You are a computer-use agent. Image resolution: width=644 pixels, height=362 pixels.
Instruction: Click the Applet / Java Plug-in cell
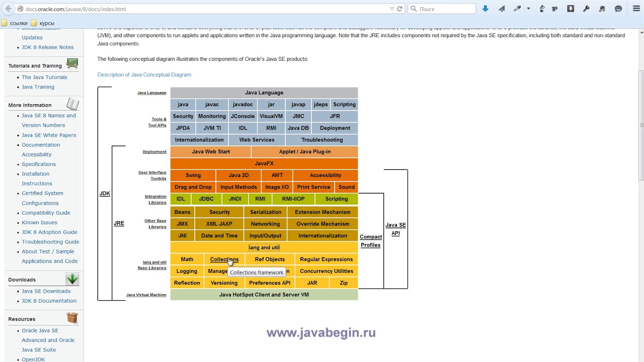[x=305, y=152]
